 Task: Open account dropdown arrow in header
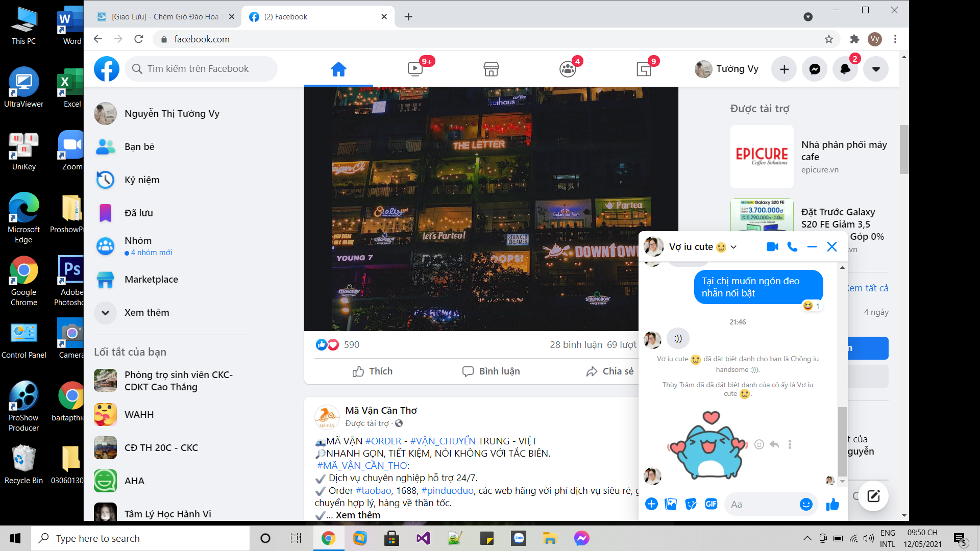point(876,69)
